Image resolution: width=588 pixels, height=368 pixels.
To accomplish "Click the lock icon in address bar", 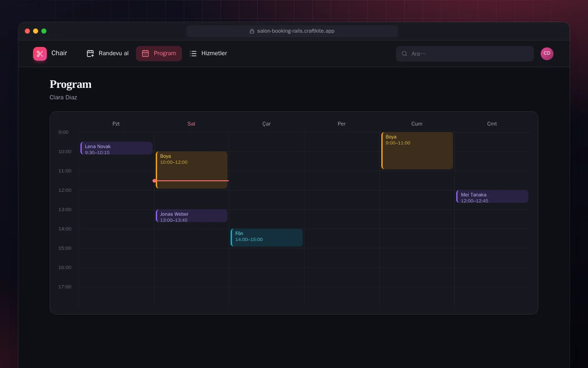I will (252, 31).
